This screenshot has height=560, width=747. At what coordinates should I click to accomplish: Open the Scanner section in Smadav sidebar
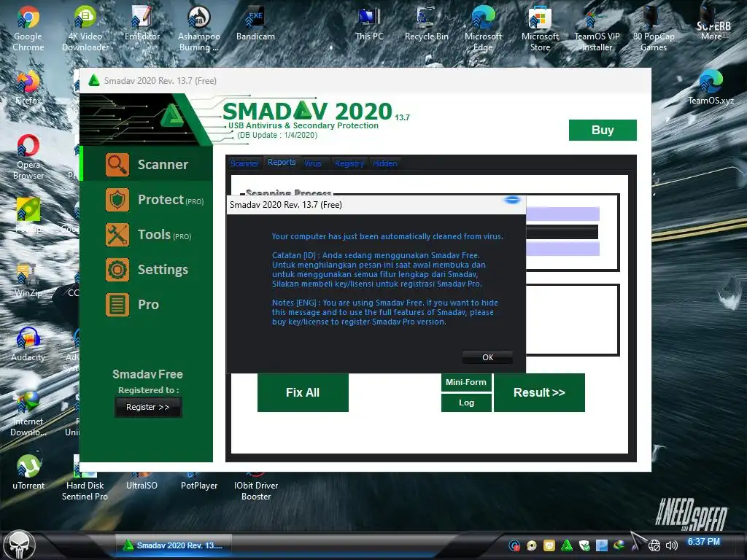click(x=147, y=165)
